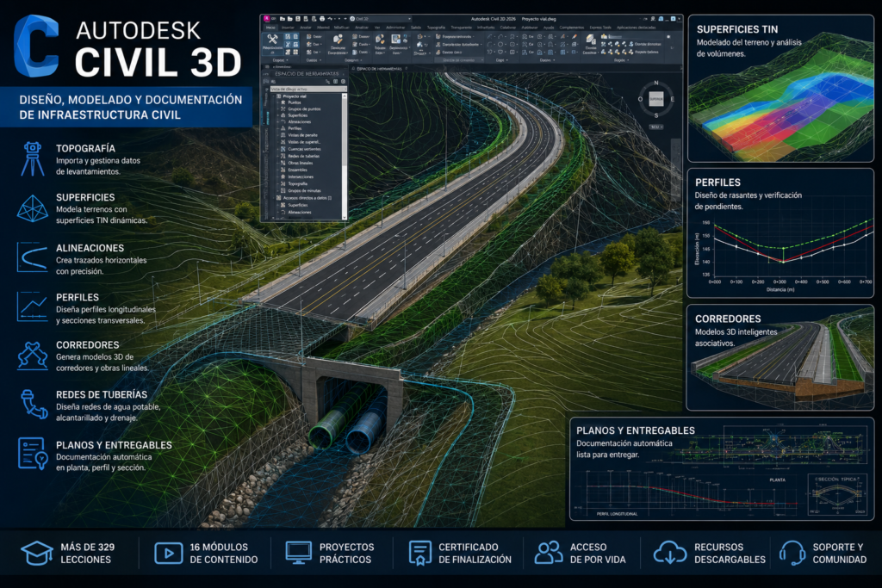
Task: Click the Toolspace tree scrollbar down arrow
Action: tap(345, 218)
